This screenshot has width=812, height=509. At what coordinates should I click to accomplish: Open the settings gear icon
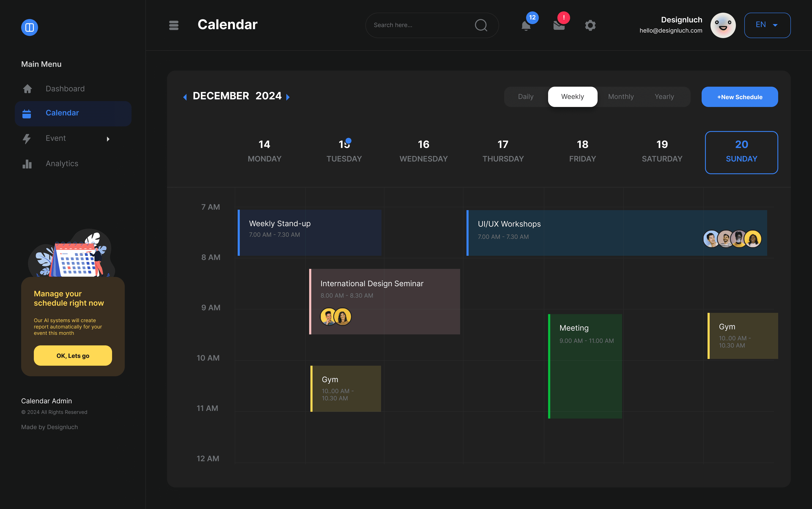point(590,25)
